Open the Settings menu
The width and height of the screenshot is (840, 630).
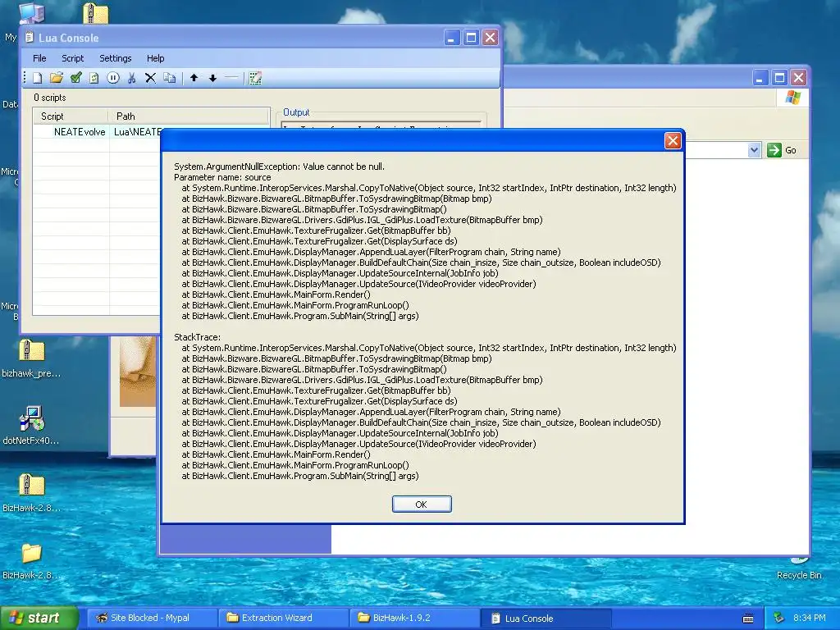click(115, 58)
